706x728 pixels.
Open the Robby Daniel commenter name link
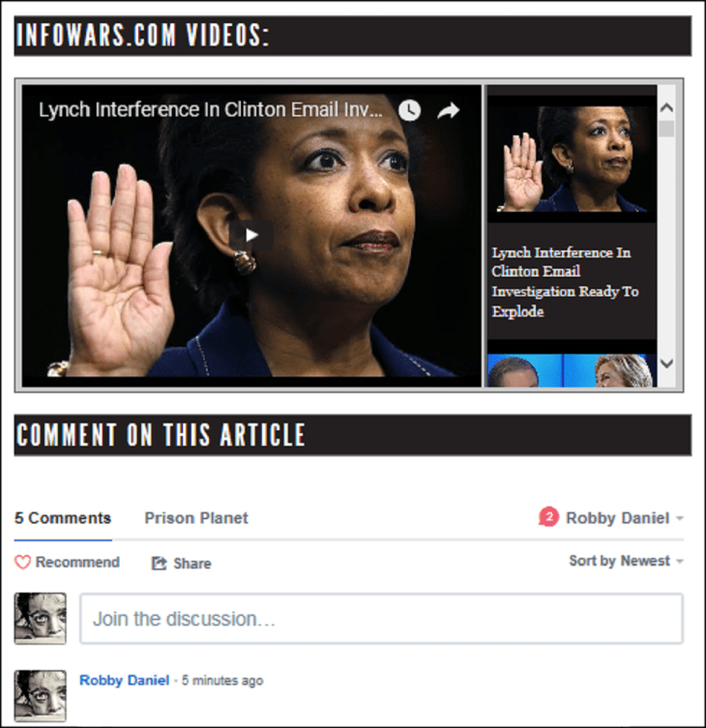pyautogui.click(x=124, y=681)
